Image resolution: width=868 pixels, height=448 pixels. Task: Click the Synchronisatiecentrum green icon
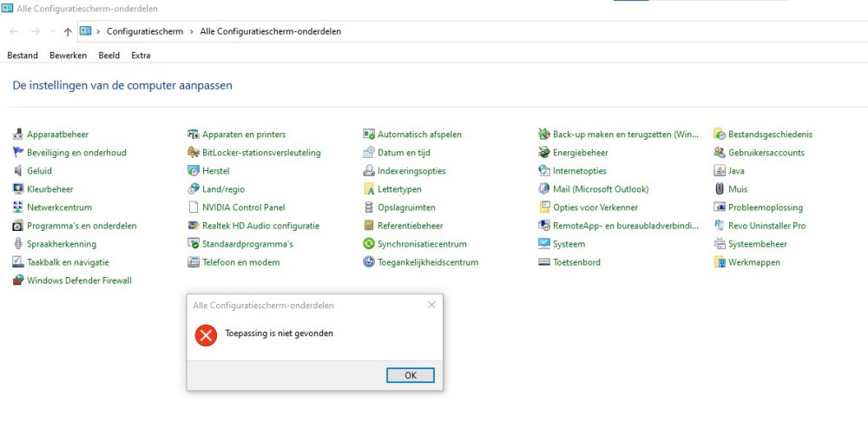pos(369,244)
